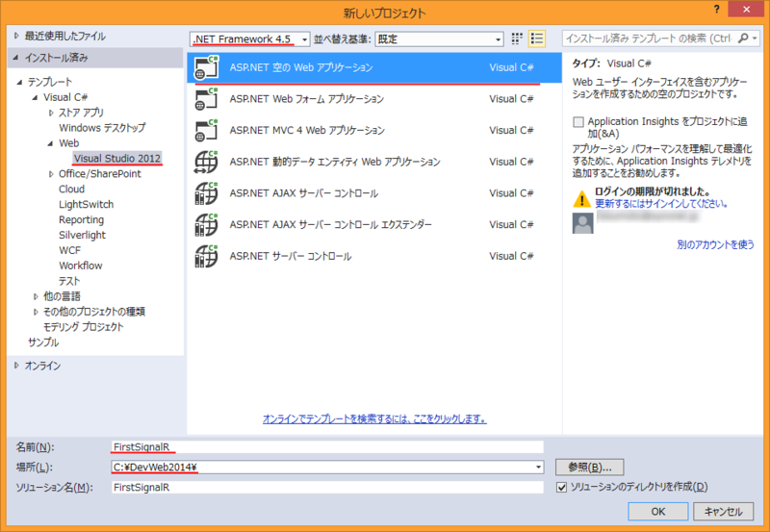Click the ASP.NET MVC 4 Web アプリケーション icon
Image resolution: width=770 pixels, height=532 pixels.
point(206,131)
